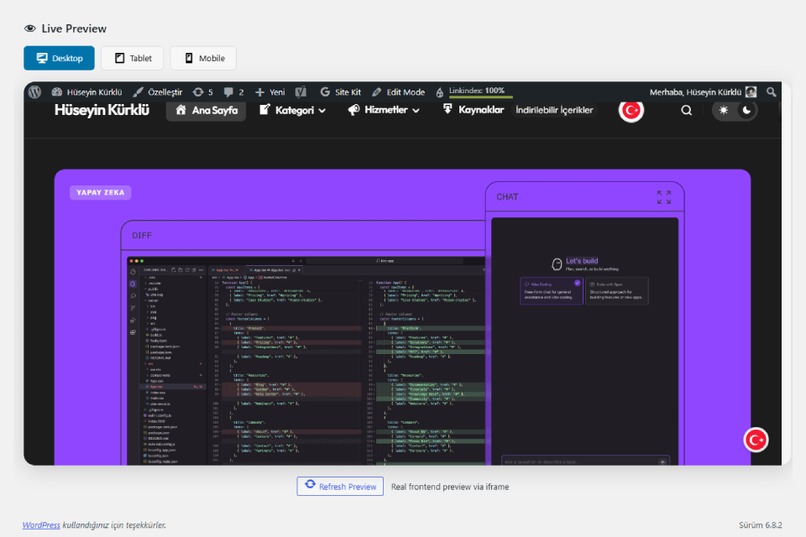The height and width of the screenshot is (537, 806).
Task: Click the Real frontend preview via iframe text
Action: click(450, 487)
